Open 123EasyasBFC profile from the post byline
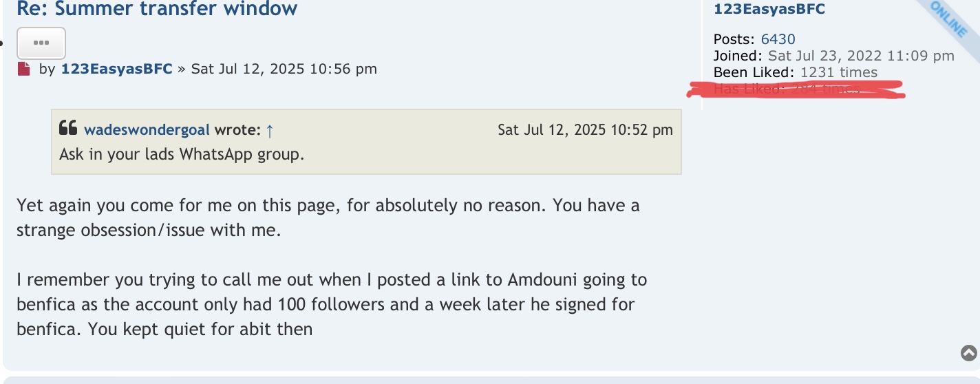 point(116,69)
